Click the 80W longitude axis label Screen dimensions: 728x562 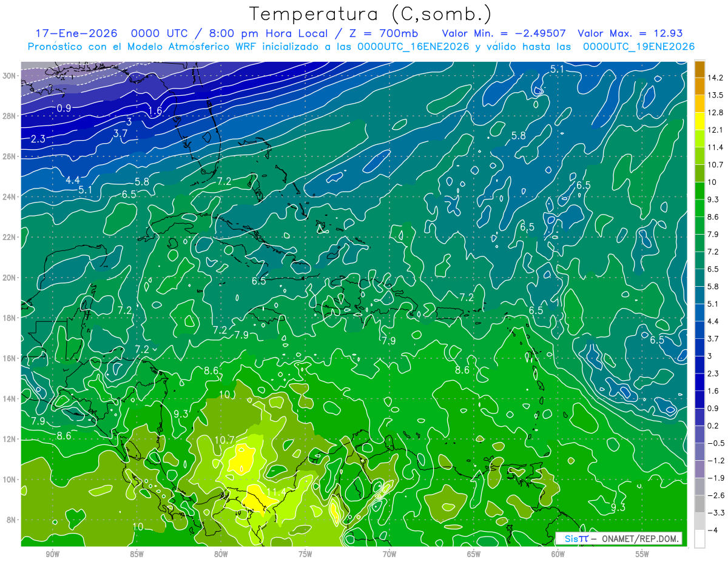pyautogui.click(x=221, y=554)
